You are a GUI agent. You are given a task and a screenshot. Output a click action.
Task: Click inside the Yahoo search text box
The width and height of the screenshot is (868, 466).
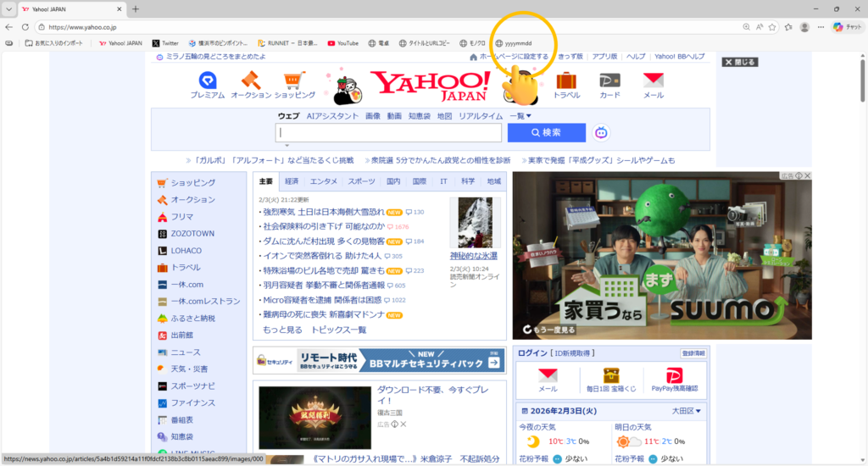[389, 133]
